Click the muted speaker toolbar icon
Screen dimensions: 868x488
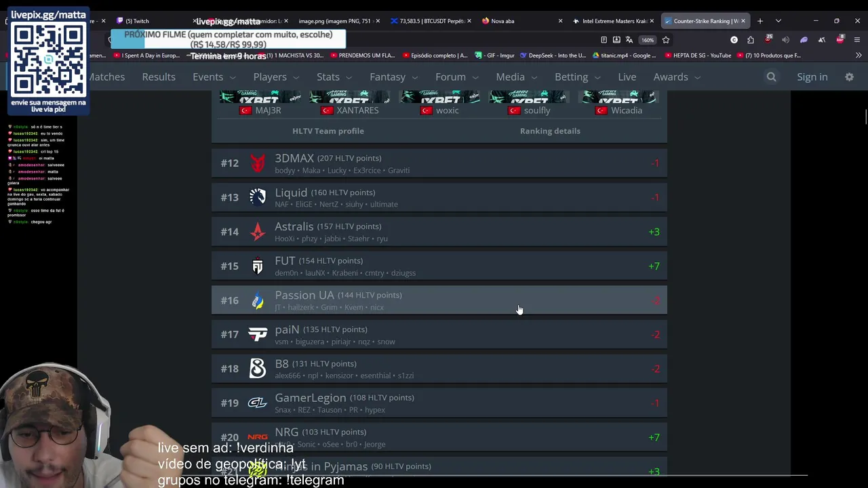pos(785,40)
